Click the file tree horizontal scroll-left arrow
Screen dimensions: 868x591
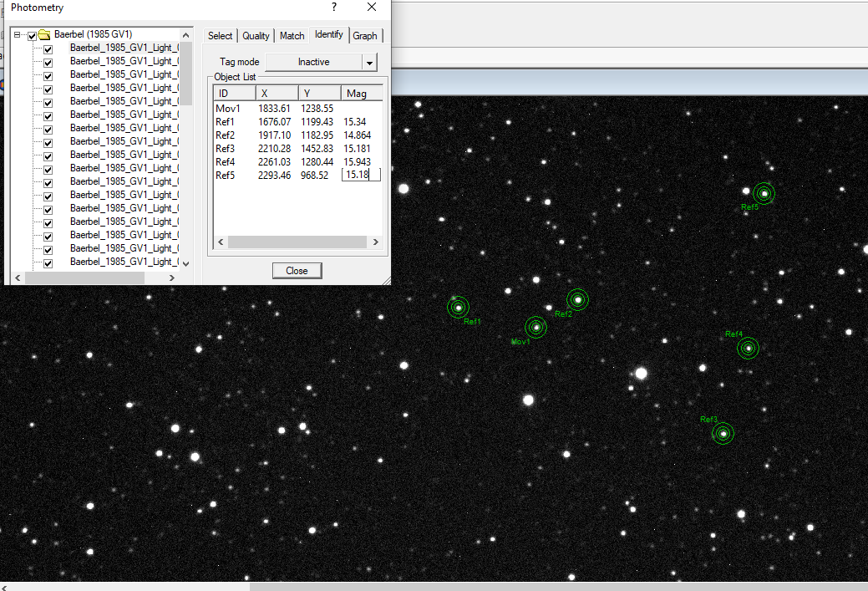18,278
